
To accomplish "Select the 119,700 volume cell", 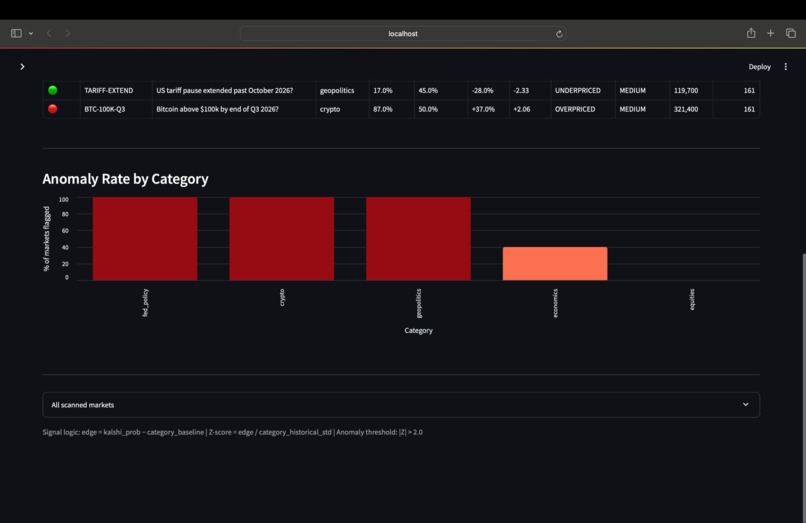I will (691, 91).
